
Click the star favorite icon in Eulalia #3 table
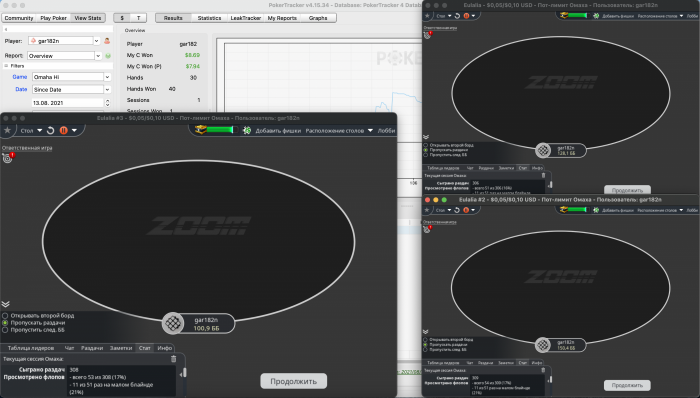click(7, 130)
